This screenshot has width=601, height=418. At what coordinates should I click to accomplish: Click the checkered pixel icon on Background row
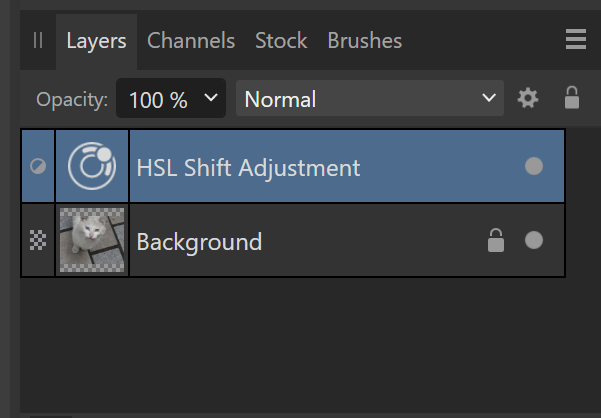(38, 240)
